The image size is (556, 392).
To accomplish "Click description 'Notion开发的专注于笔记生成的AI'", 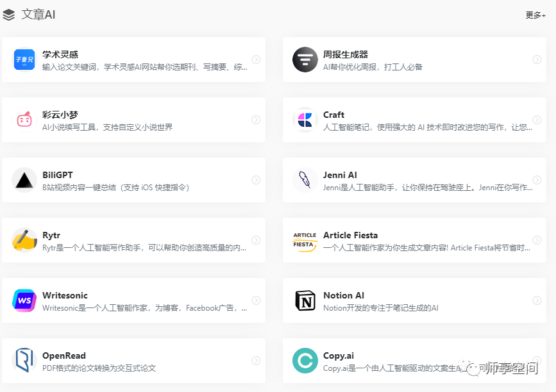I will pyautogui.click(x=381, y=307).
